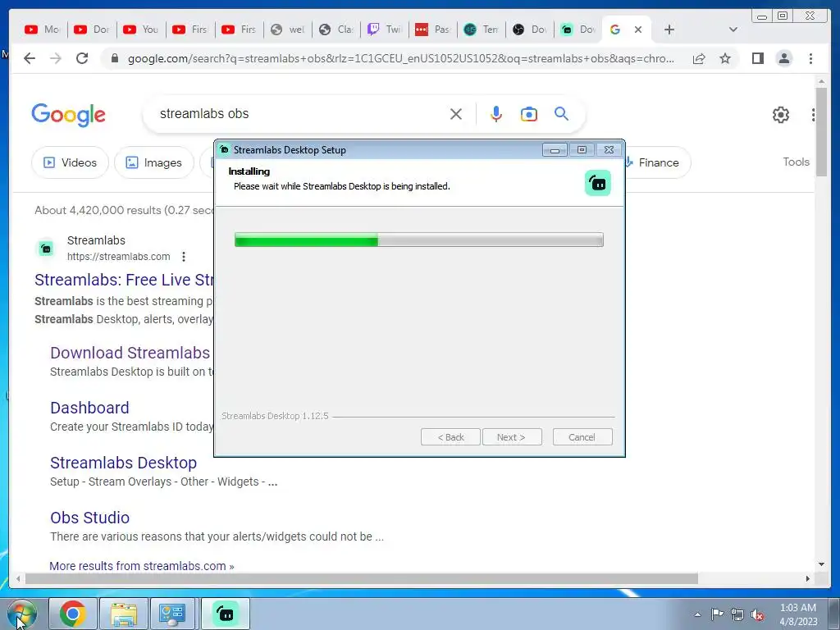Click scroll-down arrow of page scrollbar
The height and width of the screenshot is (630, 840).
pos(821,564)
